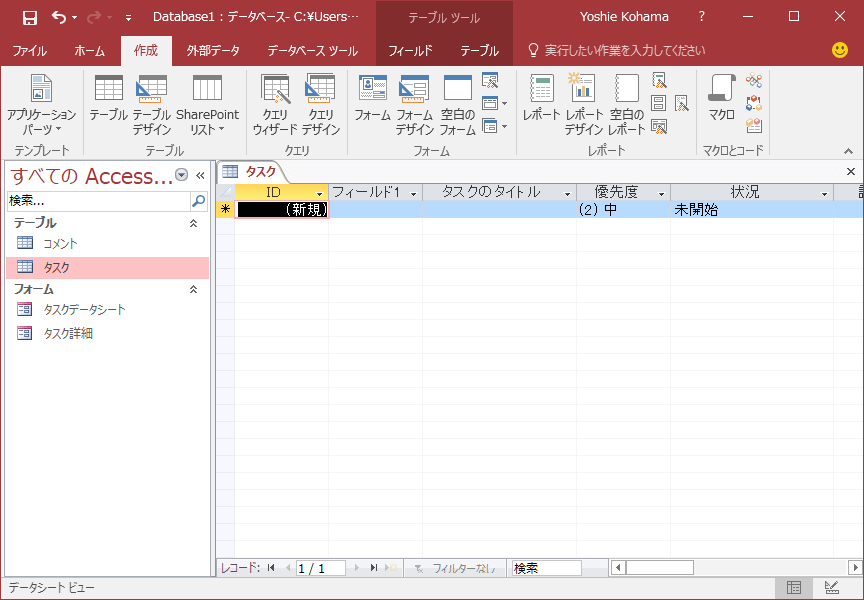Create a 空白のレポート
864x600 pixels.
click(627, 105)
